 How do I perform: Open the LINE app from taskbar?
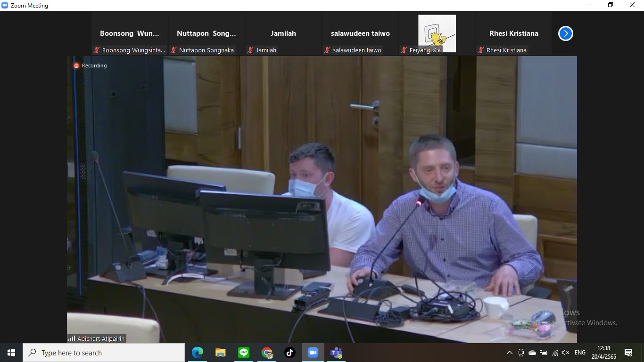(244, 353)
